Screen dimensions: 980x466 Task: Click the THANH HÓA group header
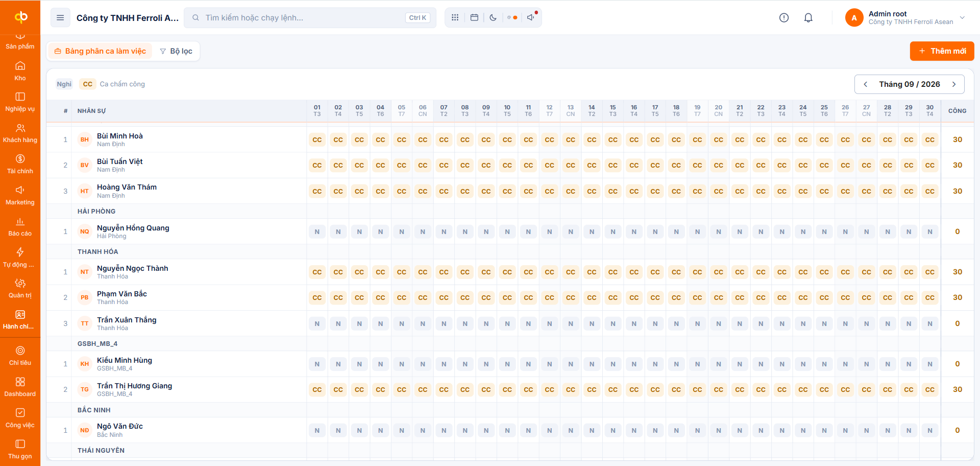pos(98,251)
